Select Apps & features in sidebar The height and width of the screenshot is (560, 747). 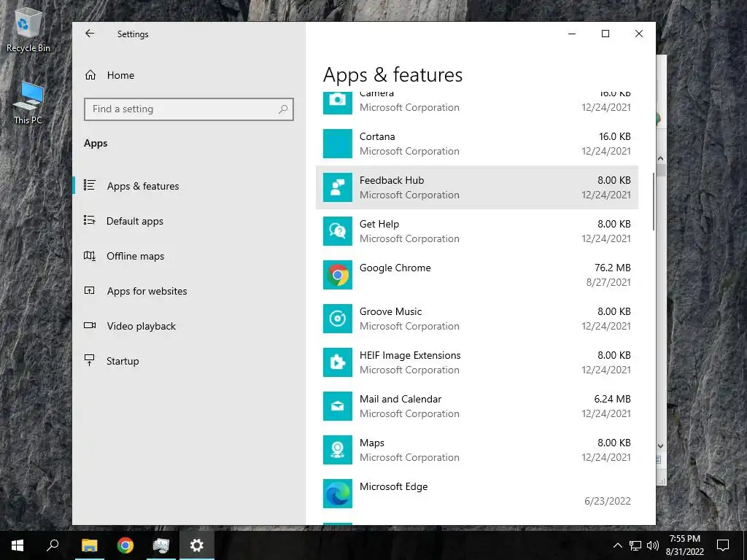[x=143, y=186]
